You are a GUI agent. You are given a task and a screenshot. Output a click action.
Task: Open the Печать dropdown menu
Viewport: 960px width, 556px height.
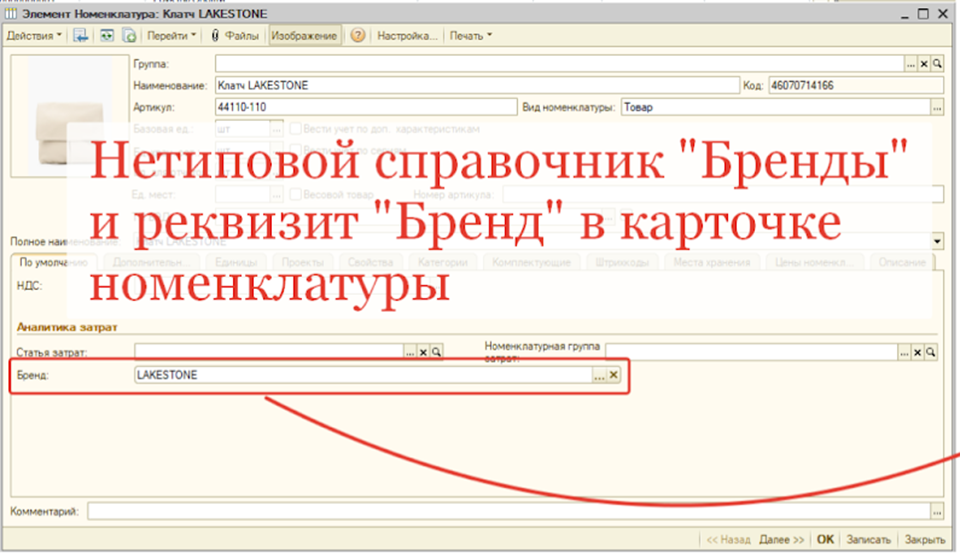(x=470, y=36)
